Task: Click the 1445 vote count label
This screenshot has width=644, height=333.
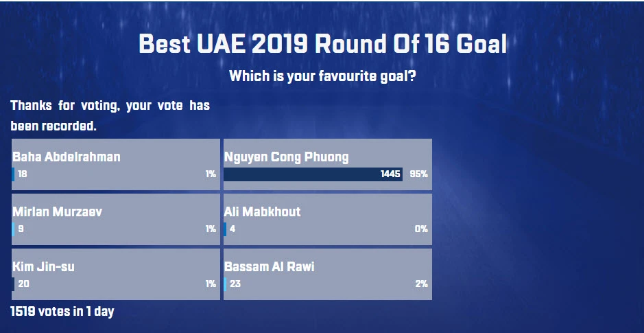Action: (390, 174)
